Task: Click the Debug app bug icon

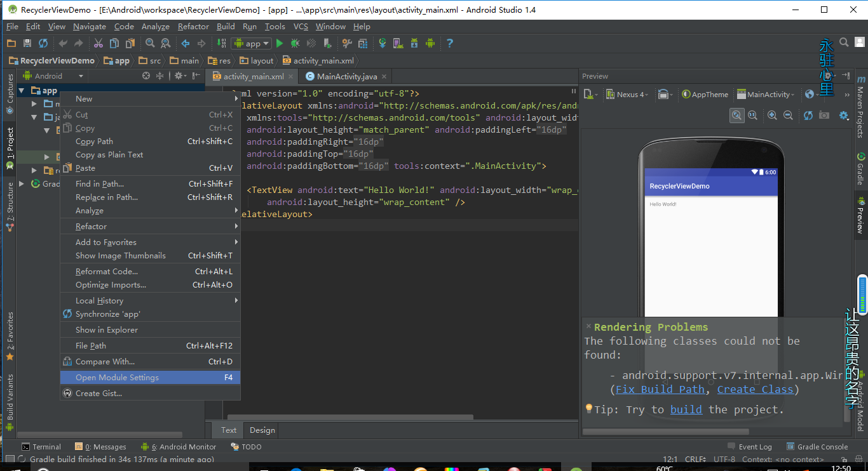Action: [x=295, y=43]
